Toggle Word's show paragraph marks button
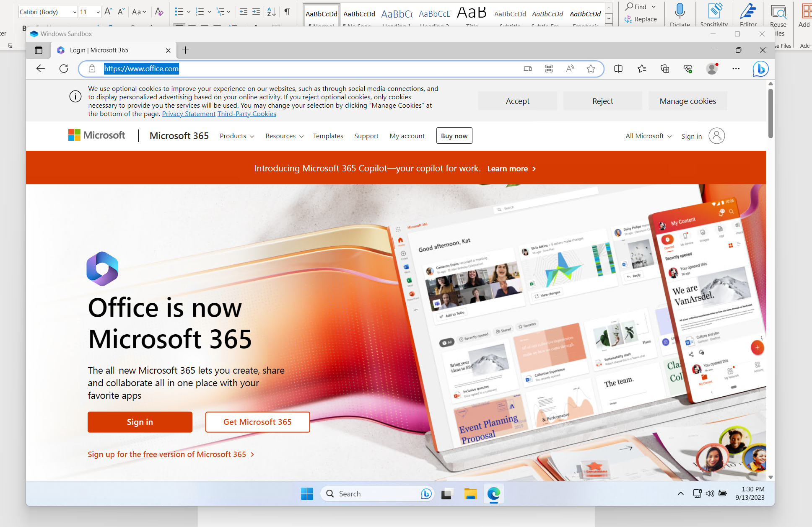This screenshot has height=527, width=812. [287, 12]
